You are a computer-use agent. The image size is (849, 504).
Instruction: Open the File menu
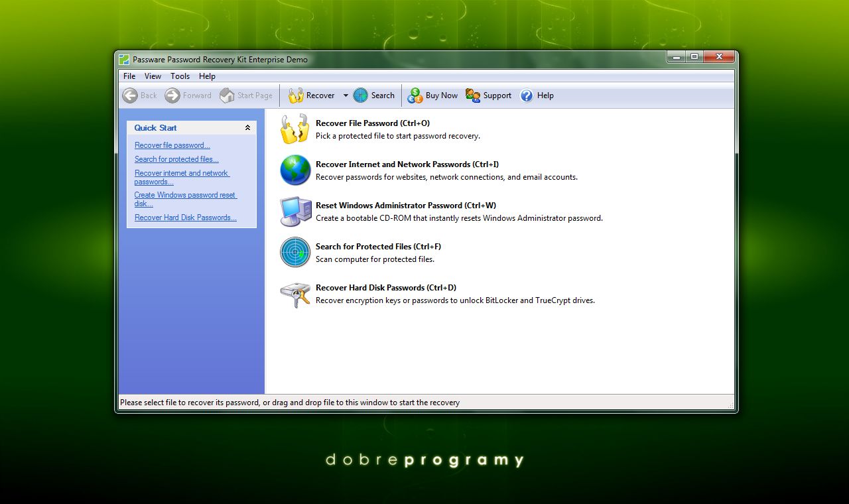129,76
